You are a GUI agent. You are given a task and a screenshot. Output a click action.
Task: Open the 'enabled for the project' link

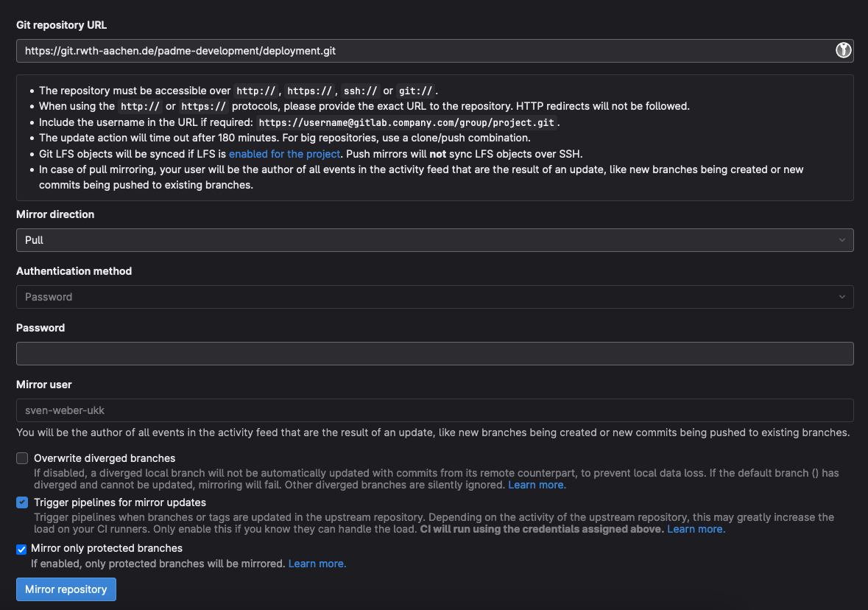click(x=284, y=154)
